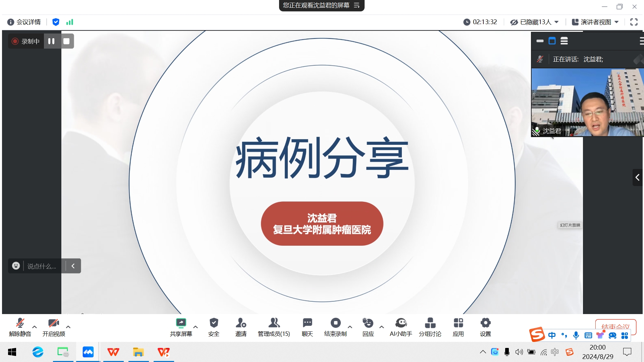The image size is (644, 362).
Task: Click 会议详情 meeting details text
Action: (29, 22)
